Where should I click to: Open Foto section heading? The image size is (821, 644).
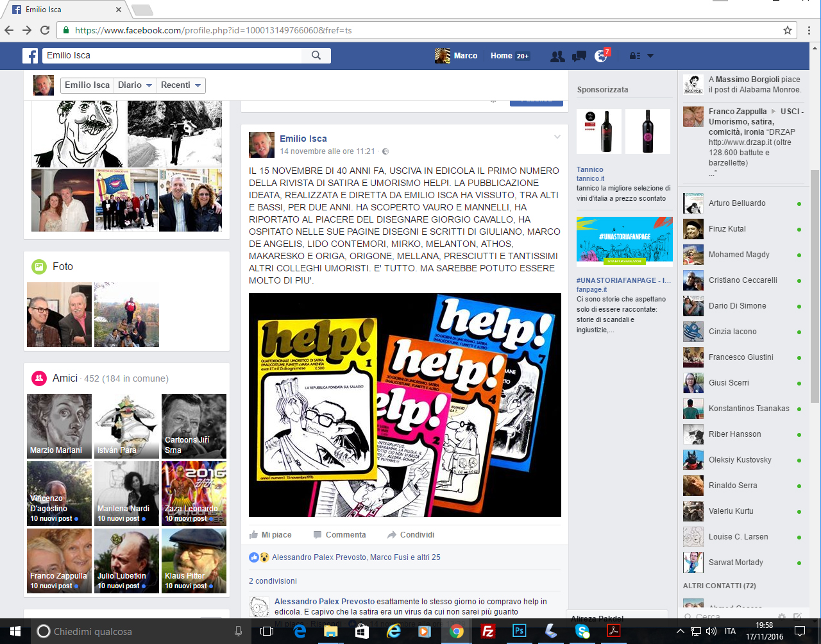(63, 266)
